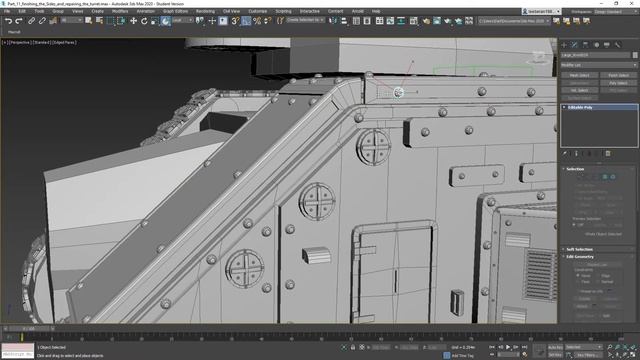Select Editable Poly in modifier stack
640x360 pixels.
coord(599,107)
